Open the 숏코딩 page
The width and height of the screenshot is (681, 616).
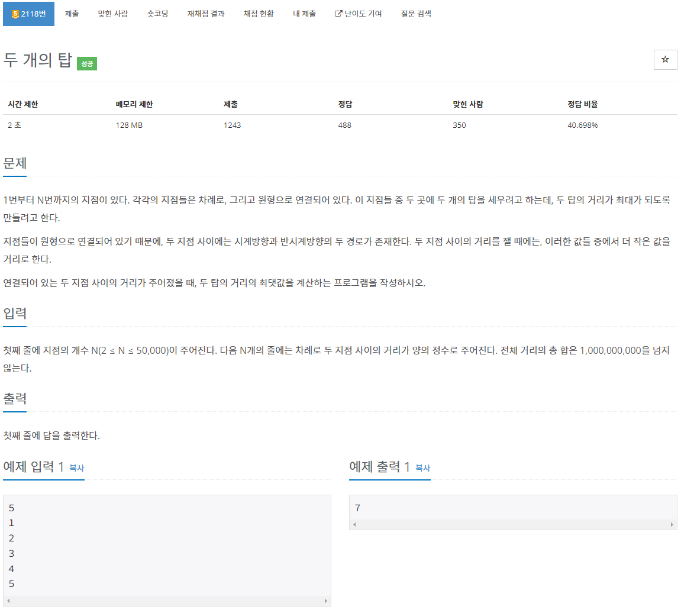coord(157,13)
